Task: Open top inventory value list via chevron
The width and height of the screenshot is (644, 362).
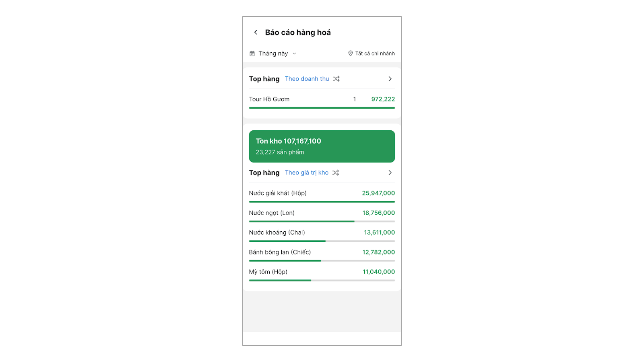Action: (390, 173)
